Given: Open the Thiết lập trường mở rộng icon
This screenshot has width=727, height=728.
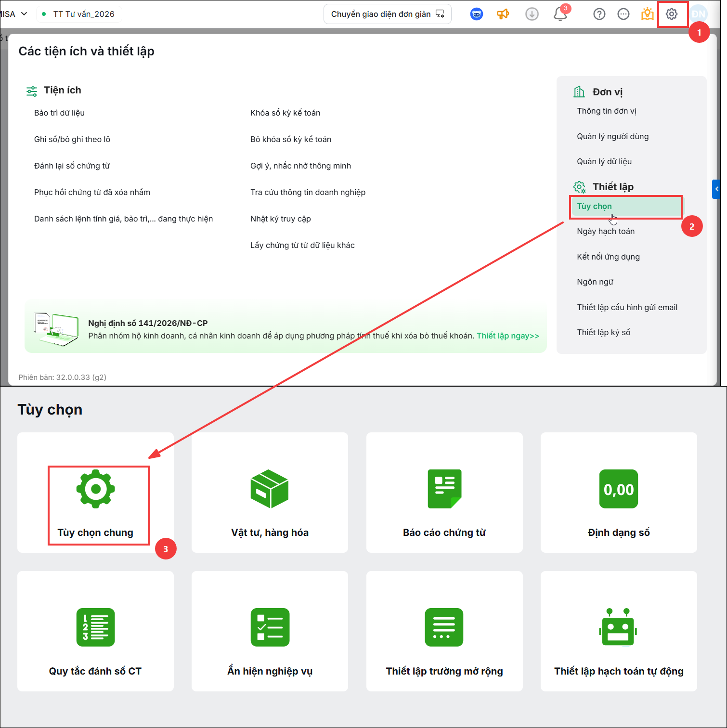Looking at the screenshot, I should click(444, 627).
